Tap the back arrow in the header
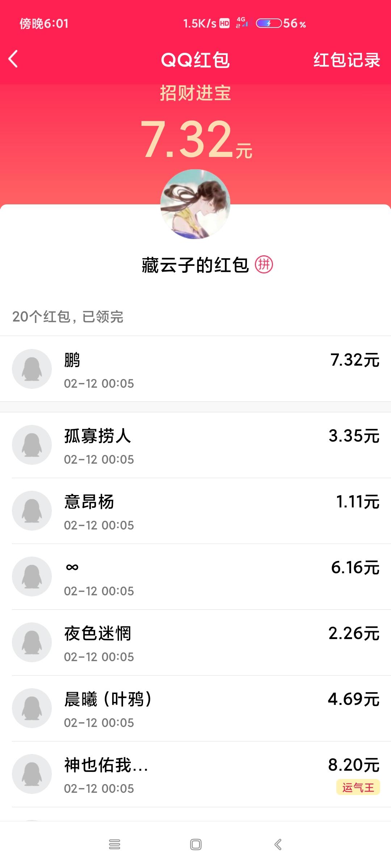Viewport: 391px width, 868px height. [x=13, y=59]
